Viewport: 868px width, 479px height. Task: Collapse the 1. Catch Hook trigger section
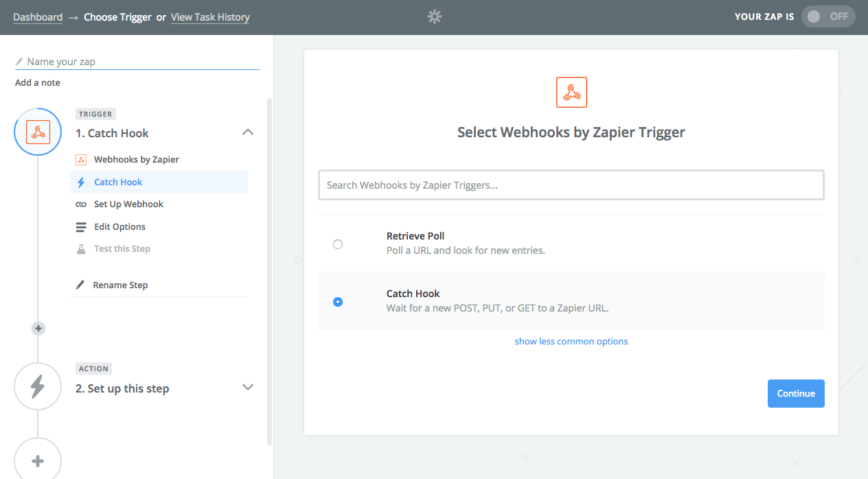coord(247,132)
